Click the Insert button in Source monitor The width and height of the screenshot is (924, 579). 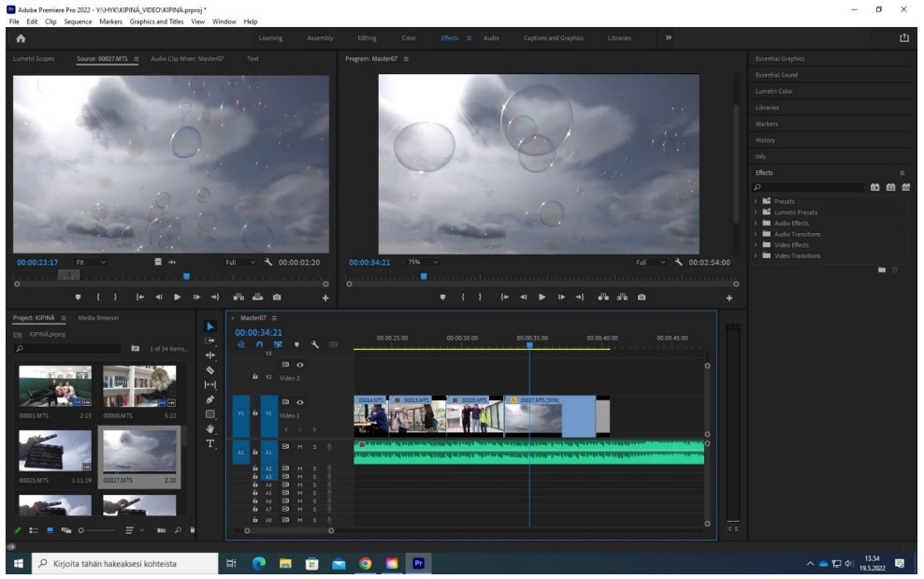tap(238, 297)
